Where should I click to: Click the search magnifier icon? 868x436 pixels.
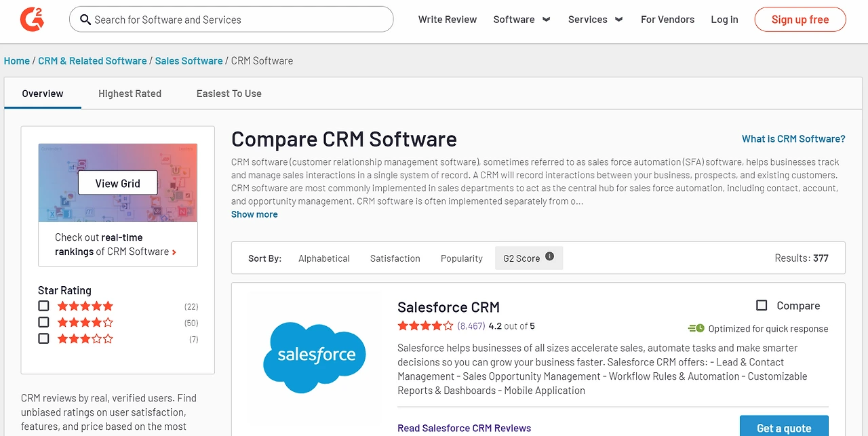85,20
